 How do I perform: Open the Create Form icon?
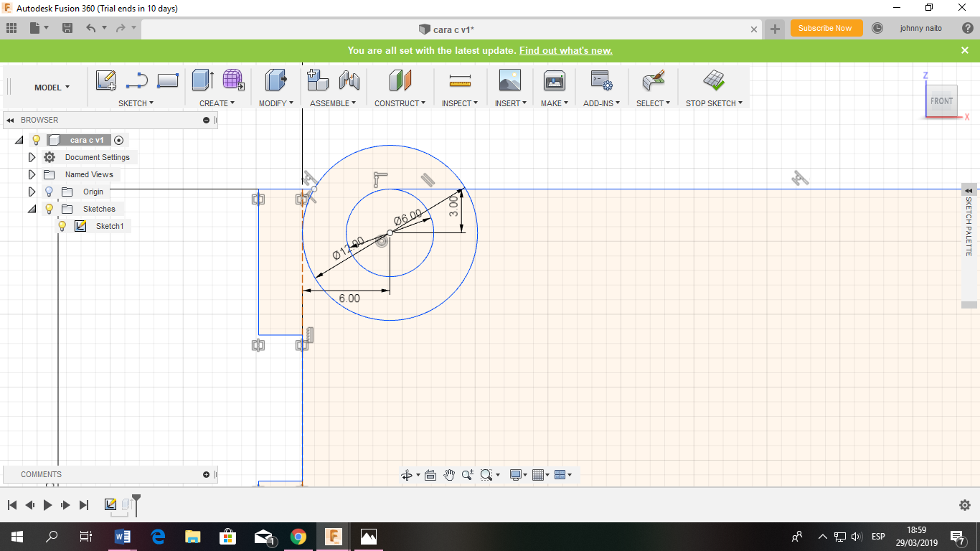pos(233,80)
